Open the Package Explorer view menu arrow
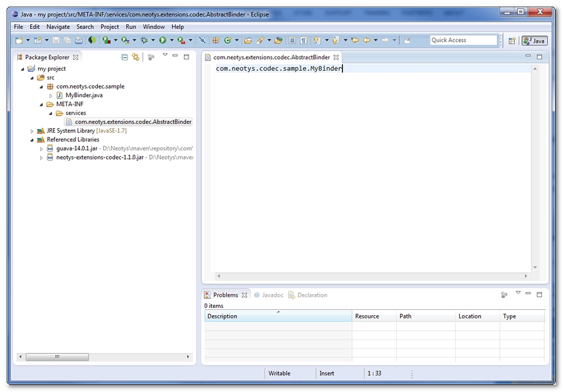 coord(165,56)
